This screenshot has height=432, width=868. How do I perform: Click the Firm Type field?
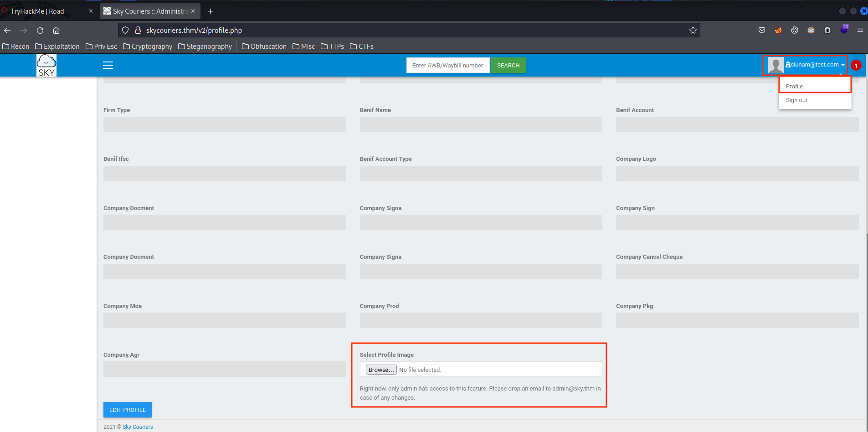[x=225, y=124]
